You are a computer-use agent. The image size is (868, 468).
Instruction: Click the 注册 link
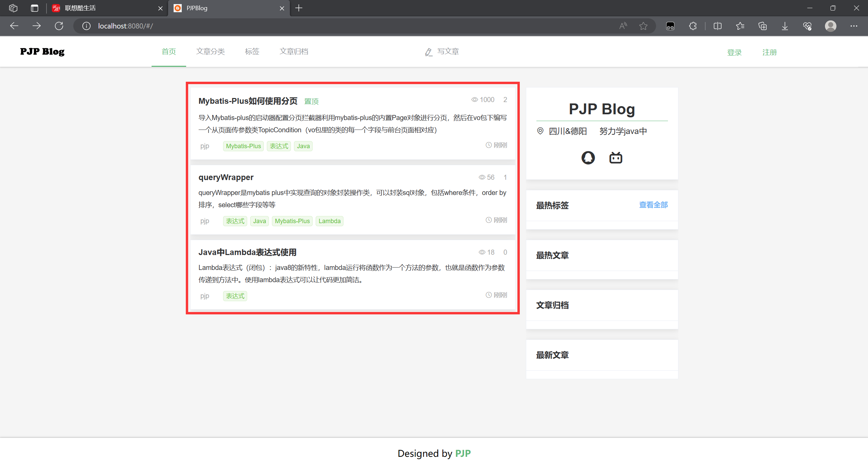coord(769,53)
